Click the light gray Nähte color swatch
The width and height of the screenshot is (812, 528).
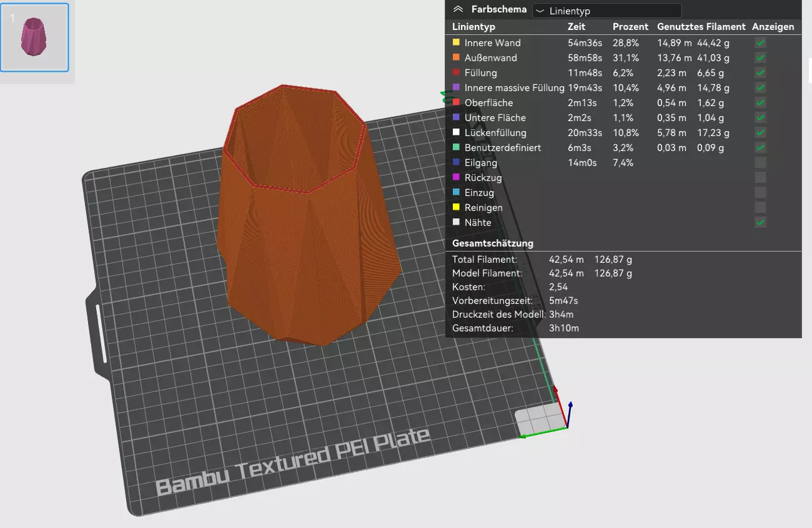click(456, 222)
